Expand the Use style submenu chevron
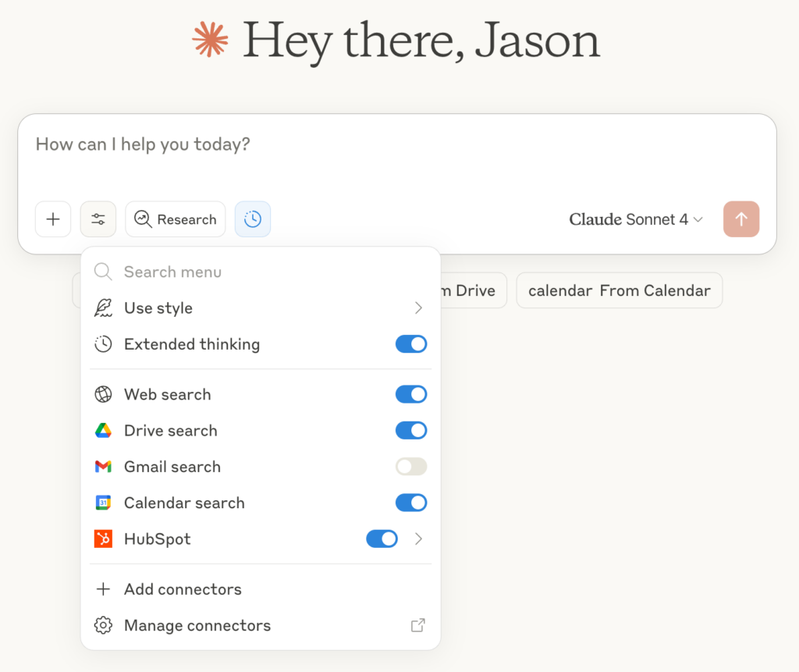 [x=418, y=308]
